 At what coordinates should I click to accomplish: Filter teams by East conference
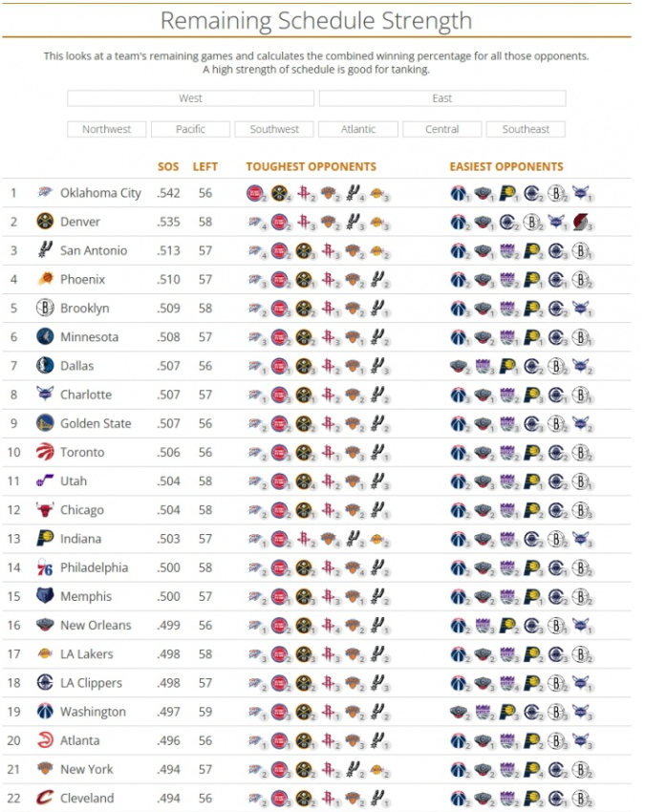coord(441,98)
